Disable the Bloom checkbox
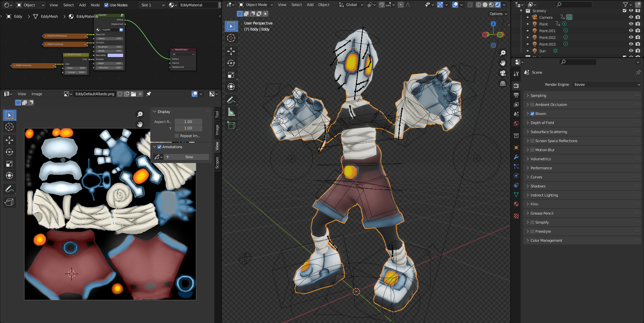 [532, 114]
